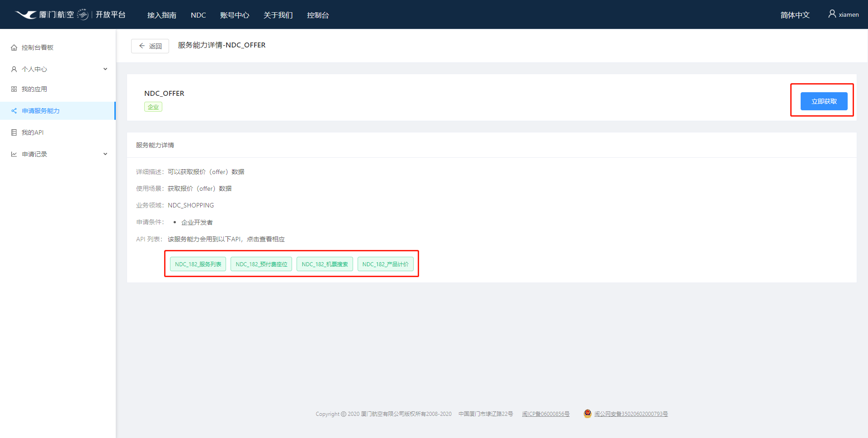Click the NDC_SHOPPING business domain value

(191, 205)
